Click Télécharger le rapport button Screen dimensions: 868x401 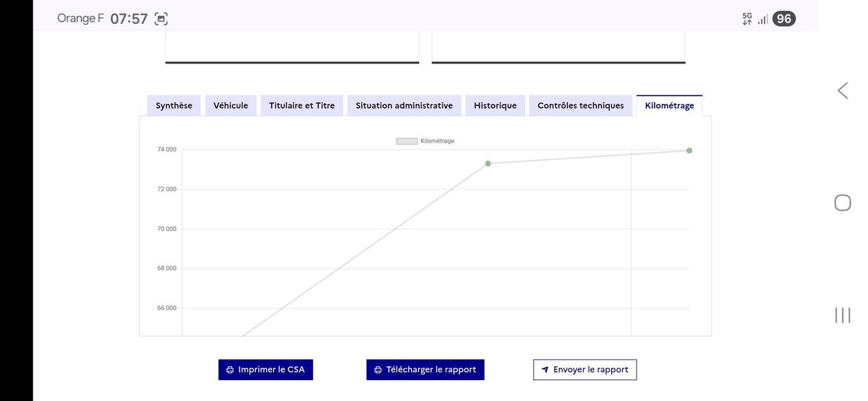pyautogui.click(x=425, y=370)
